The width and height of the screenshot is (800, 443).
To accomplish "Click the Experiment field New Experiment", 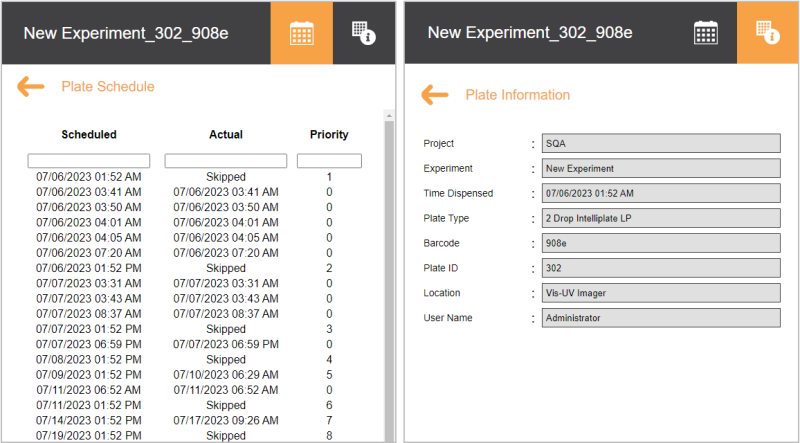I will 661,168.
